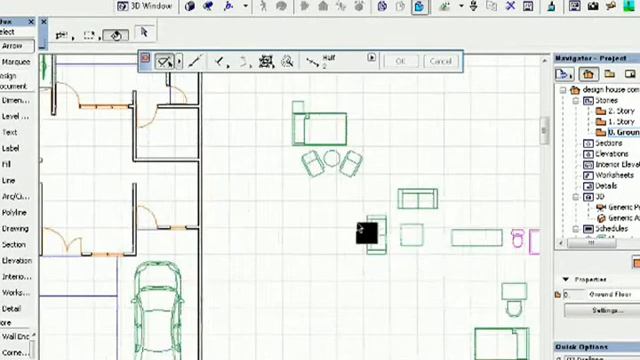Select Sections in Navigator tree

pyautogui.click(x=603, y=143)
